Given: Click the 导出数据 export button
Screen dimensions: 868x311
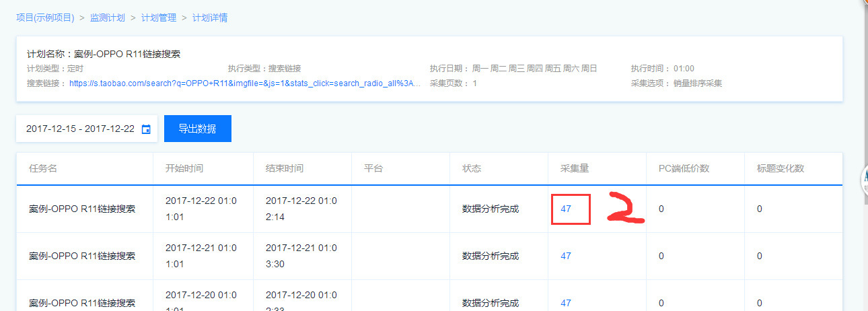Looking at the screenshot, I should click(198, 129).
